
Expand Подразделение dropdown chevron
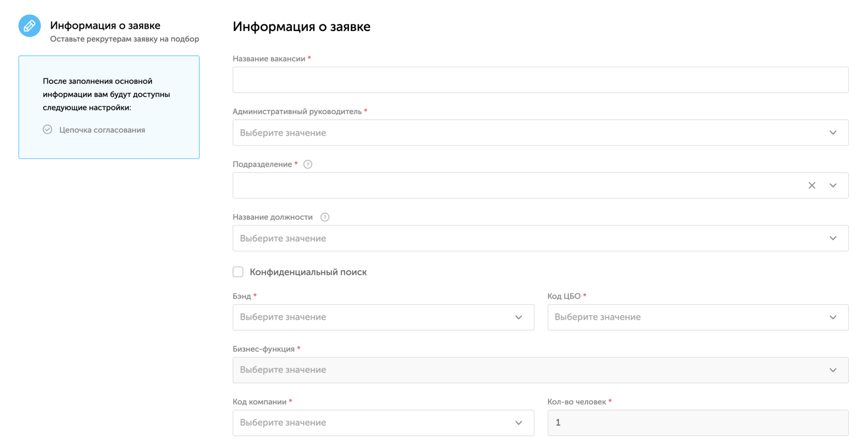[833, 185]
